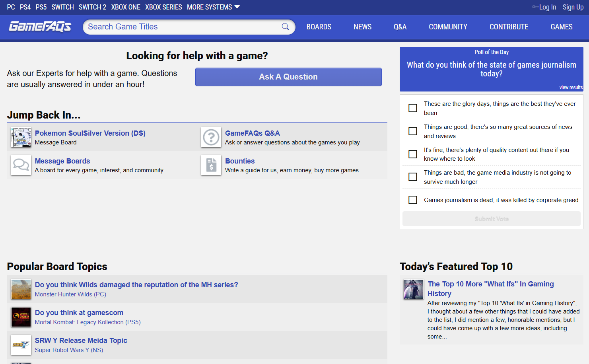Click the Ask A Question button
This screenshot has width=589, height=364.
pos(288,77)
